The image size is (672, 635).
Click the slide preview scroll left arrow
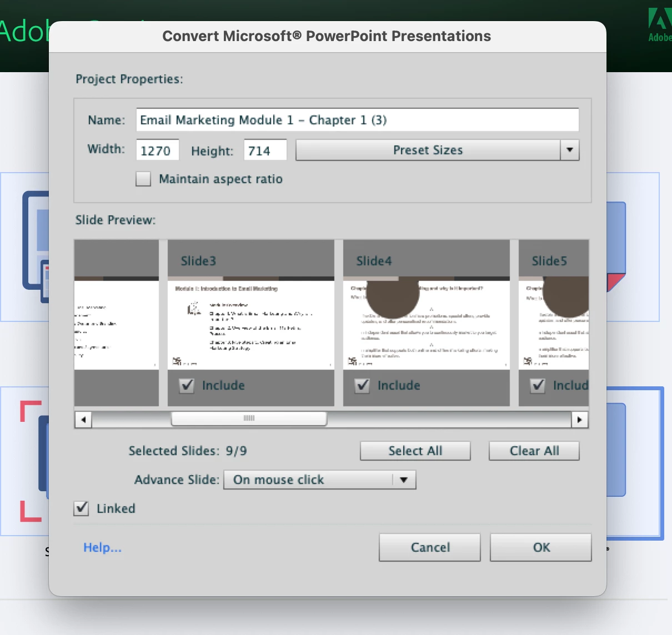click(x=83, y=420)
